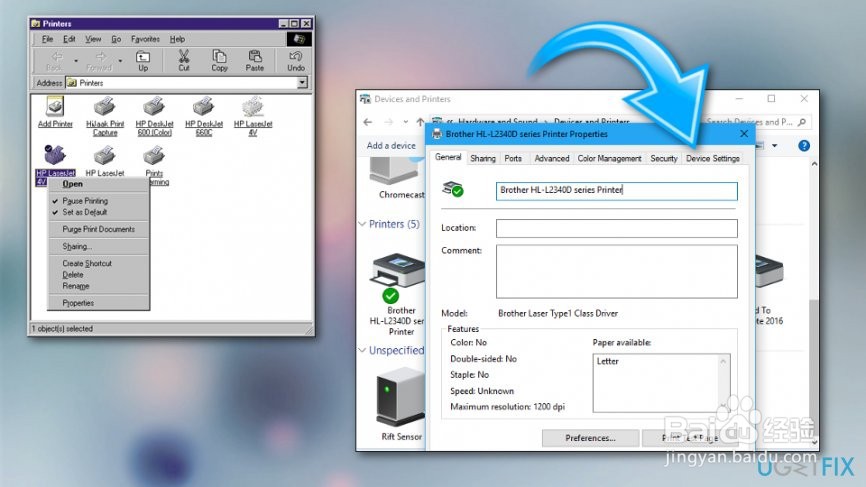
Task: Open the Back history dropdown arrow
Action: pyautogui.click(x=76, y=61)
